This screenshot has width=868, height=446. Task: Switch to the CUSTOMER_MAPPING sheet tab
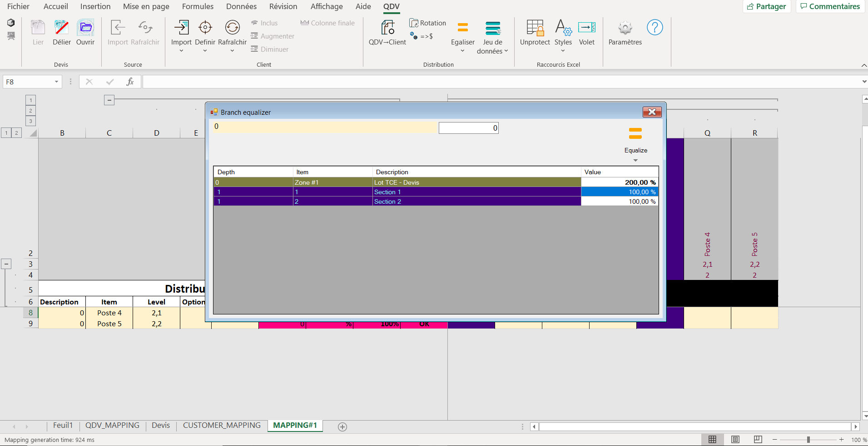click(x=222, y=425)
